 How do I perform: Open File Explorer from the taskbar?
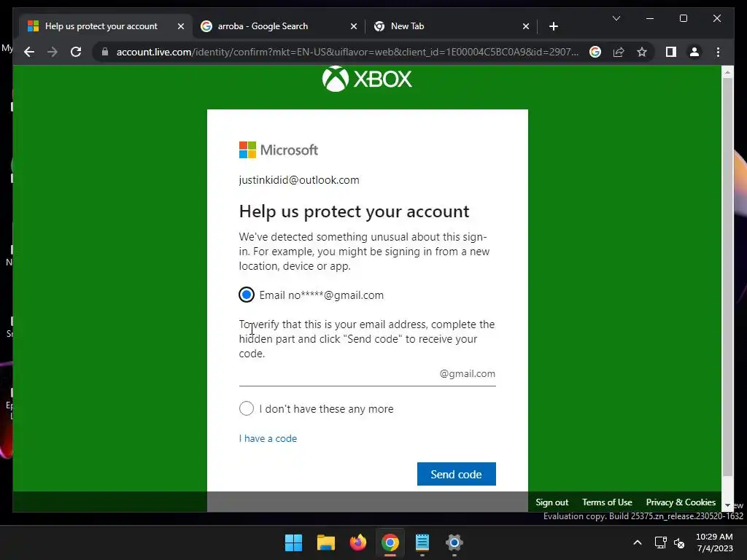[326, 542]
